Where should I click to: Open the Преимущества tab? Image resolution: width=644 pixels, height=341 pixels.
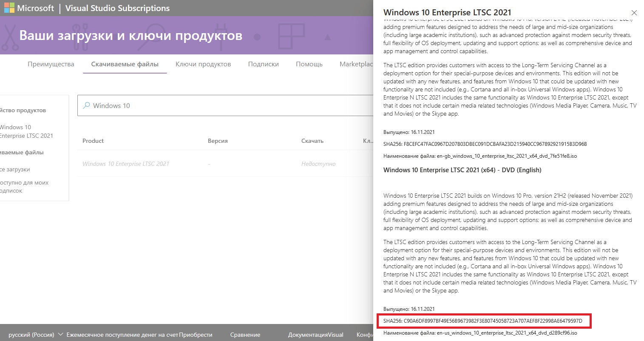pos(51,64)
